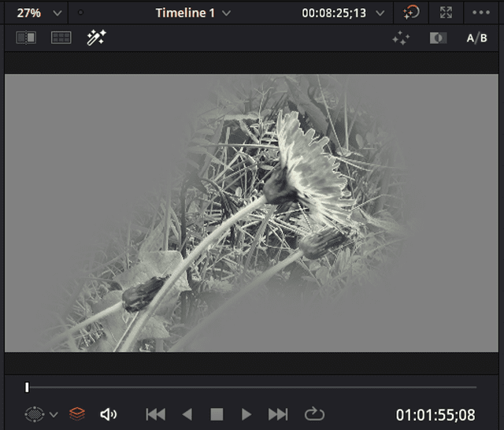Select the power window on-screen control icon
Image resolution: width=504 pixels, height=430 pixels.
point(35,414)
